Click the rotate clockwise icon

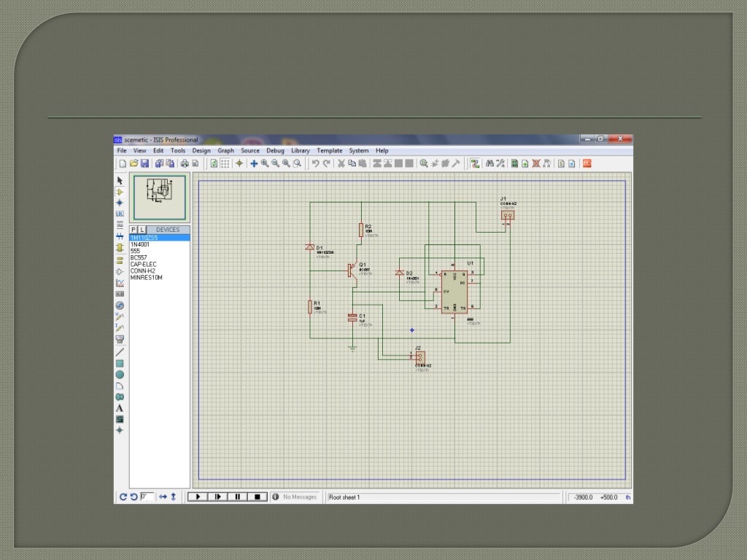click(123, 497)
